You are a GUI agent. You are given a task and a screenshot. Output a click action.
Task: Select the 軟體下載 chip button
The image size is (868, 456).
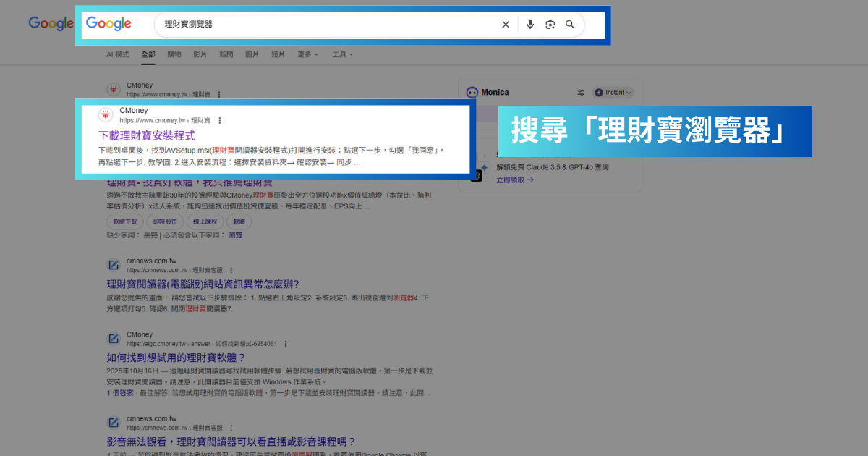pyautogui.click(x=124, y=221)
